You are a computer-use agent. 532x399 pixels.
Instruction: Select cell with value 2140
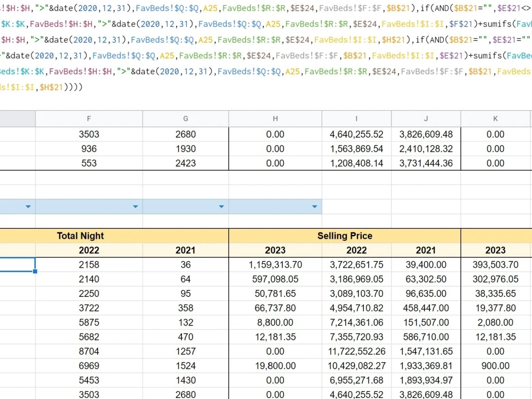coord(89,279)
